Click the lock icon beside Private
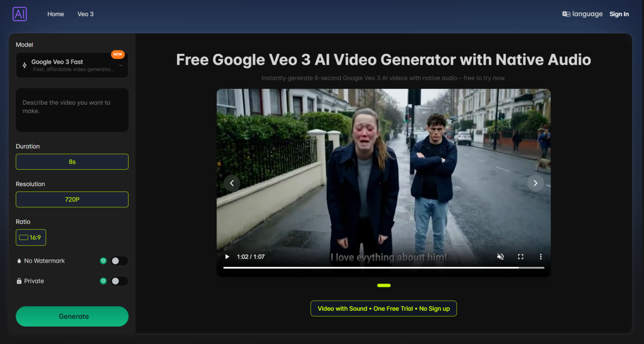The height and width of the screenshot is (344, 644). (x=19, y=281)
